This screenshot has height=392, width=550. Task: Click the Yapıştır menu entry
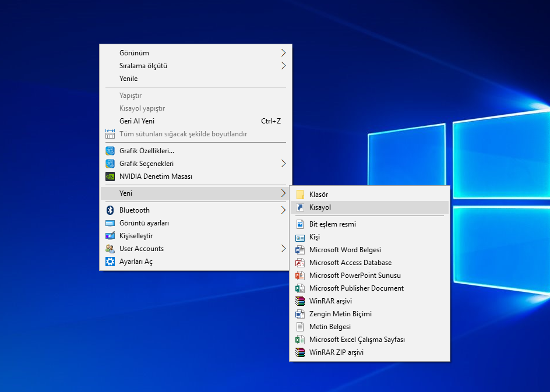click(196, 96)
